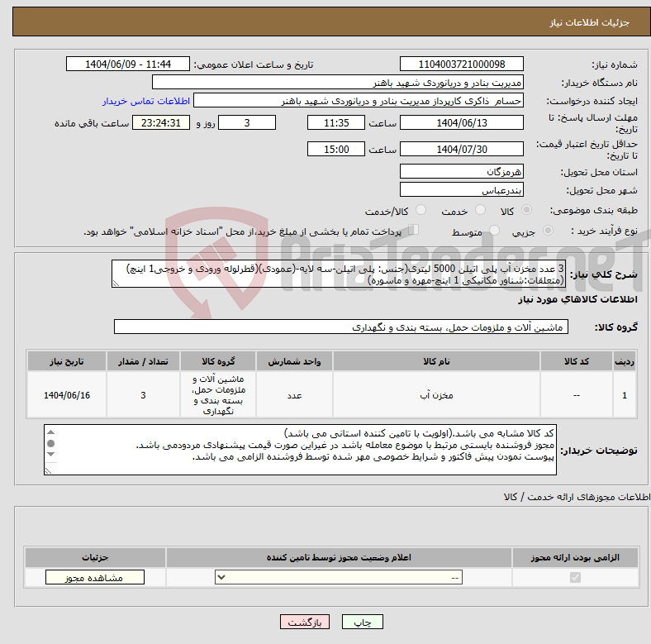
Task: Click the need number field 1104003721000098
Action: pyautogui.click(x=461, y=64)
